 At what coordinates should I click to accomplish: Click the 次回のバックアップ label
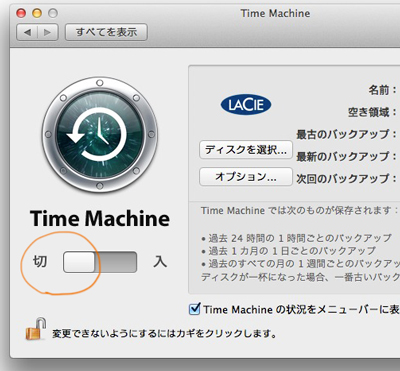(347, 179)
